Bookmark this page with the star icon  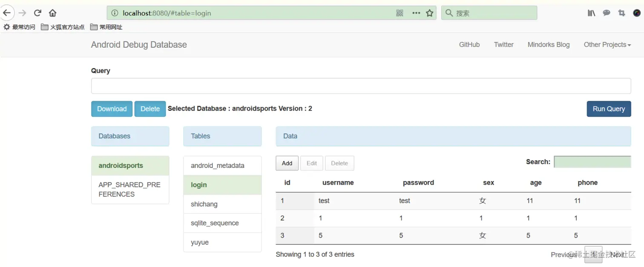pos(429,13)
